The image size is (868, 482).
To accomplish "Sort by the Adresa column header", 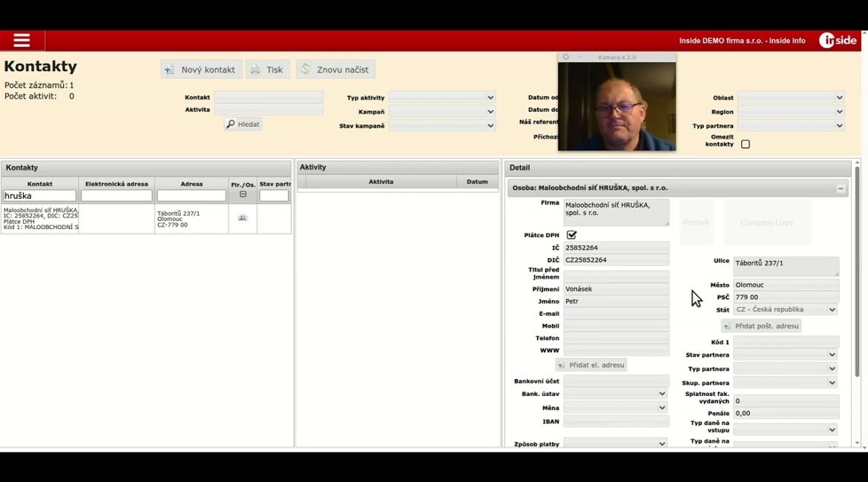I will (x=191, y=184).
